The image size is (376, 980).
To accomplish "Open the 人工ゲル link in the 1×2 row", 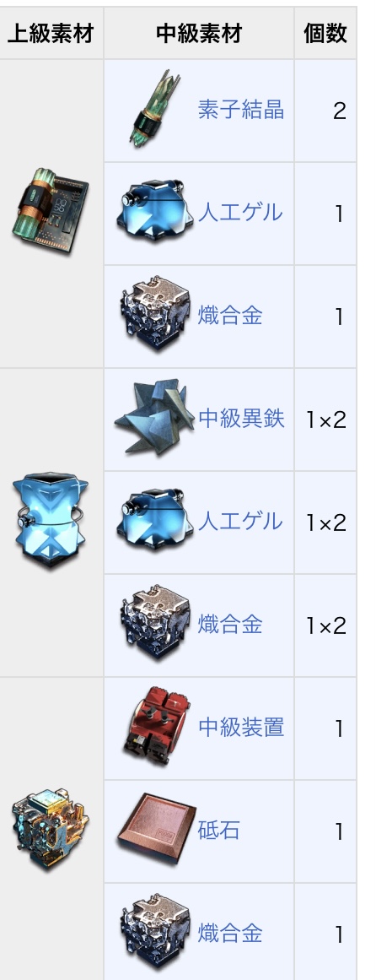I will 239,522.
